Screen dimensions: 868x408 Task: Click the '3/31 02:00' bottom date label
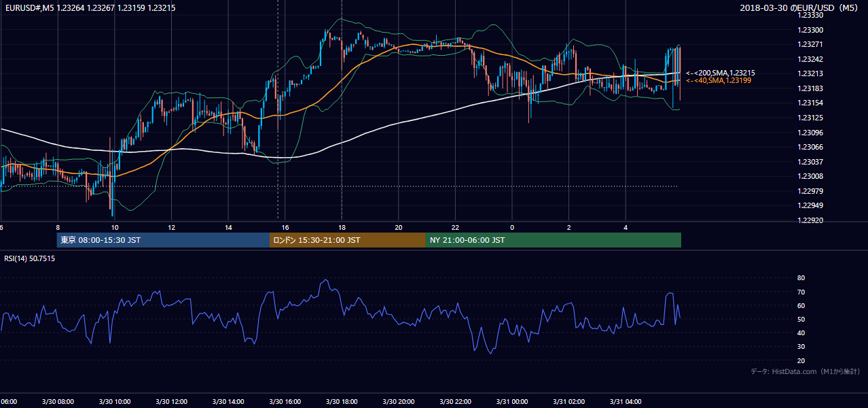click(568, 402)
